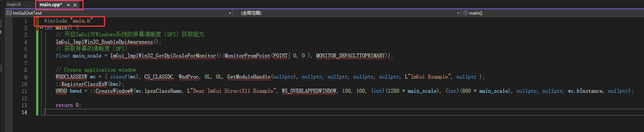644x132 pixels.
Task: Click the sizeof(wc) expression
Action: click(125, 77)
